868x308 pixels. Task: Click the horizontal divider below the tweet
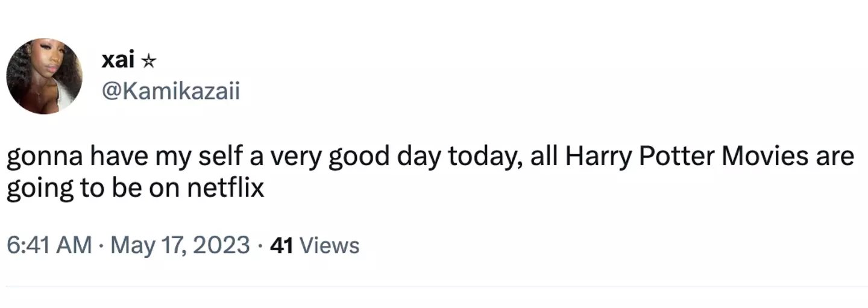[x=434, y=286]
